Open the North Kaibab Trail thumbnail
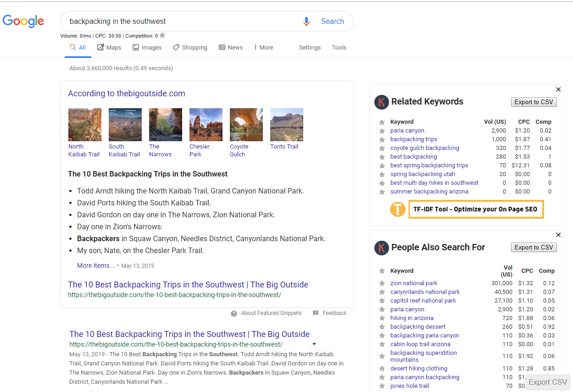Image resolution: width=573 pixels, height=392 pixels. pyautogui.click(x=85, y=125)
